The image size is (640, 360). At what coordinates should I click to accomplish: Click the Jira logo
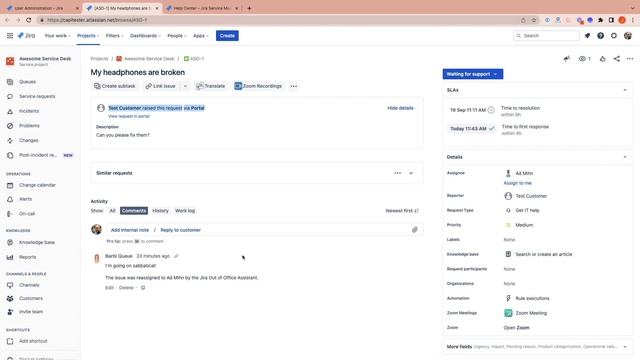(x=27, y=36)
